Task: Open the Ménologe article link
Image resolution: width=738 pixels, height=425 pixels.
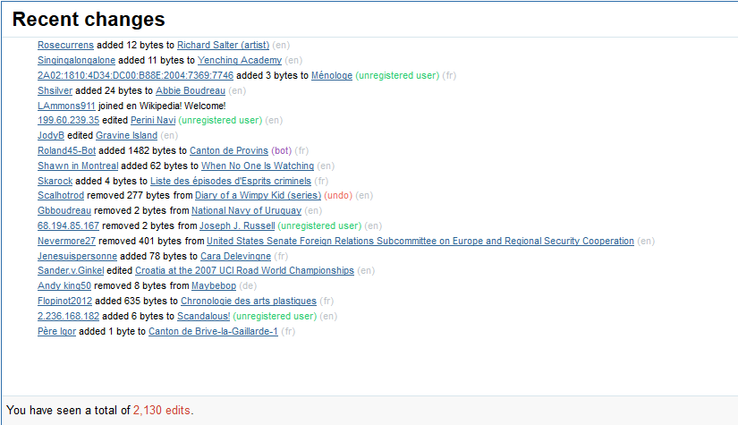Action: [332, 75]
